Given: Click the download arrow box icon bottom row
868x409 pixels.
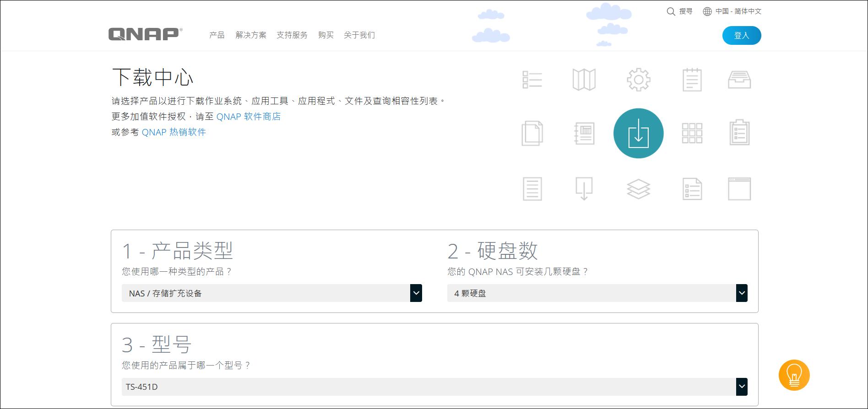Looking at the screenshot, I should pos(584,188).
